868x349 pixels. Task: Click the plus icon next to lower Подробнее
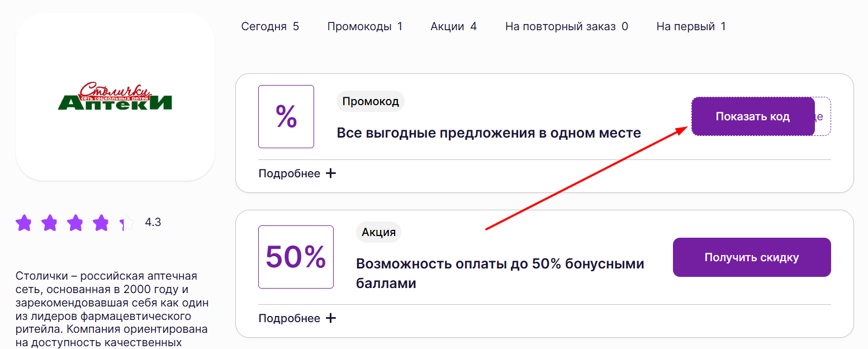(331, 318)
